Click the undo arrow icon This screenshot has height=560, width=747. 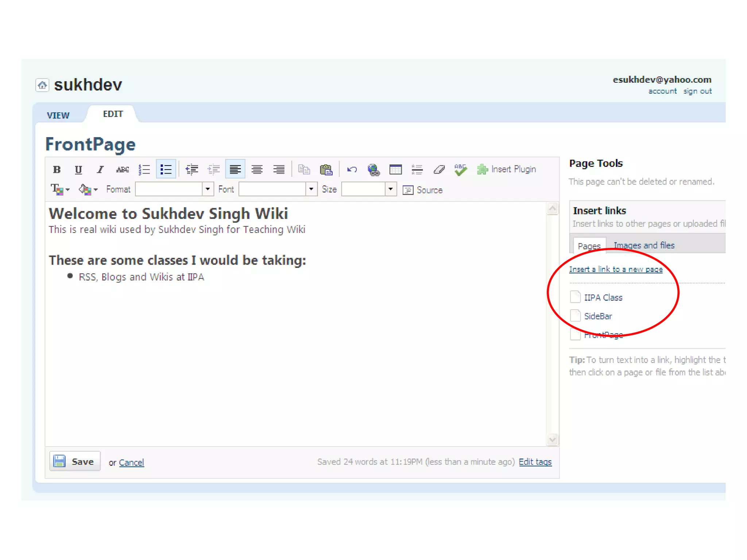tap(352, 170)
